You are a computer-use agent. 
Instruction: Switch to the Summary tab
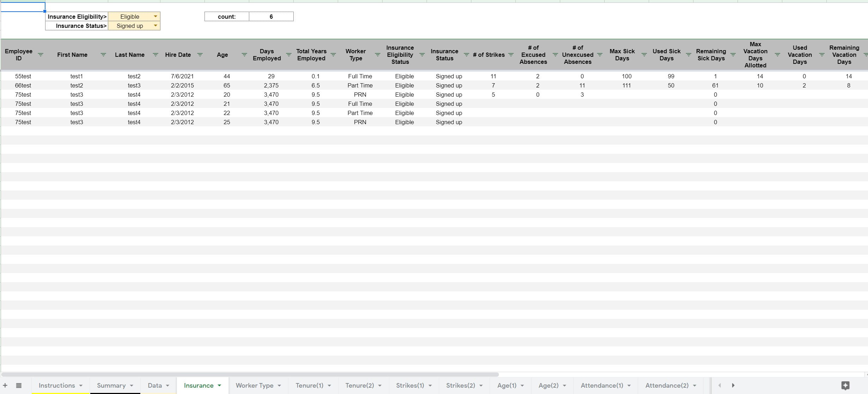click(111, 385)
